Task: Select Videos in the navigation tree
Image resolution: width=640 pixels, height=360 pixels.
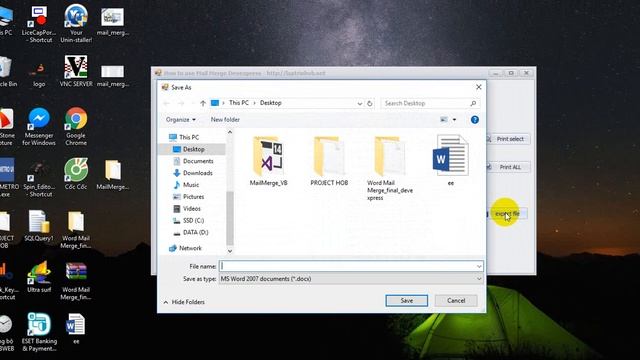Action: (x=191, y=209)
